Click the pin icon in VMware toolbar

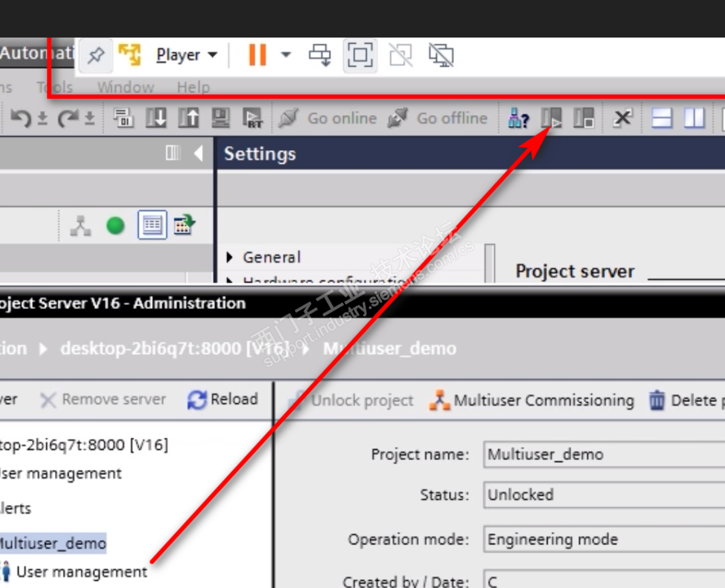tap(95, 55)
